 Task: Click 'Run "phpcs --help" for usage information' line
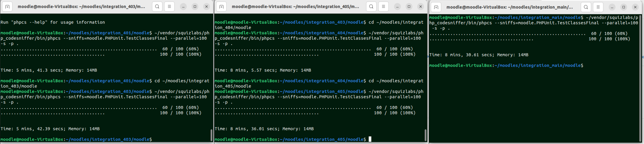point(53,22)
